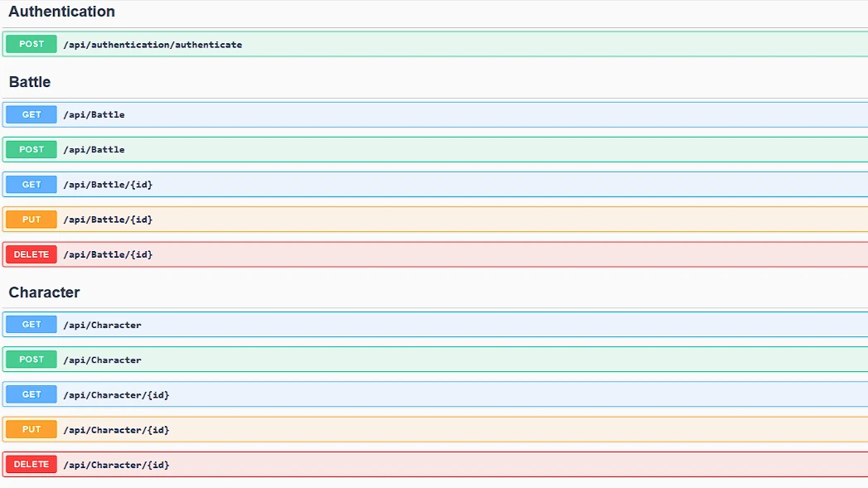This screenshot has width=868, height=488.
Task: Click the DELETE badge for /api/Battle/{id}
Action: pos(32,254)
